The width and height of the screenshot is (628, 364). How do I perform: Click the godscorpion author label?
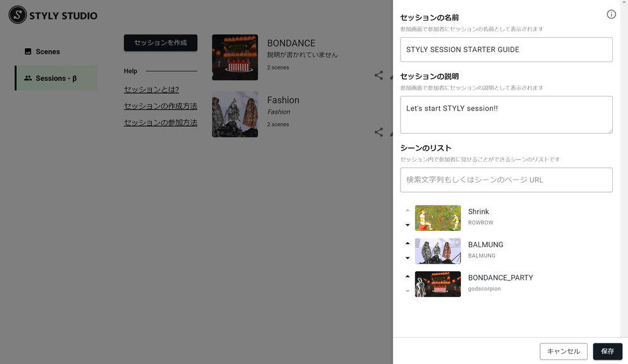tap(484, 289)
